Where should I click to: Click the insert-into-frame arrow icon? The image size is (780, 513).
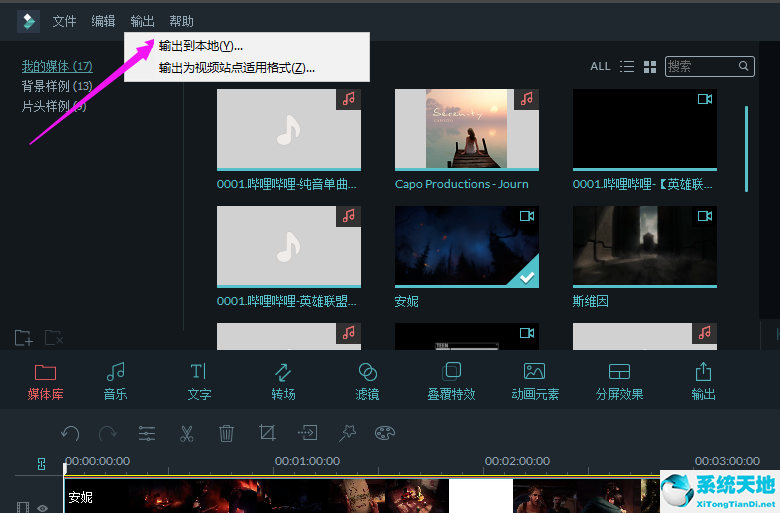click(307, 432)
